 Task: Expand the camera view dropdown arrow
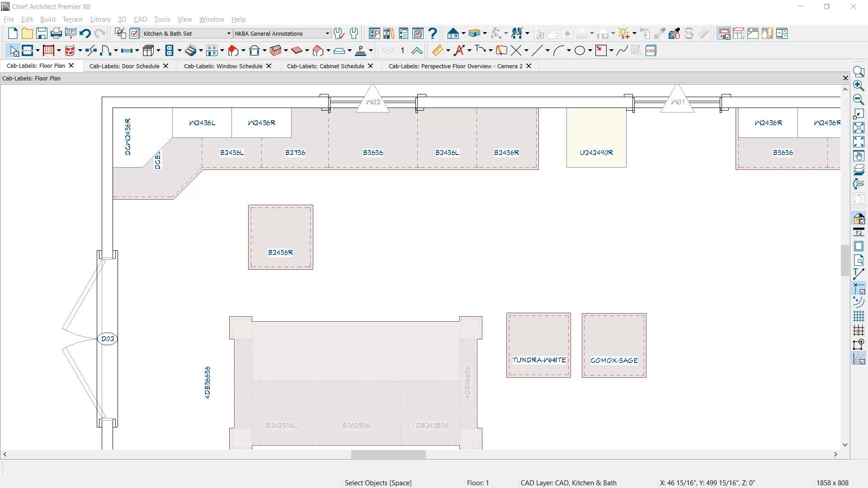(463, 33)
